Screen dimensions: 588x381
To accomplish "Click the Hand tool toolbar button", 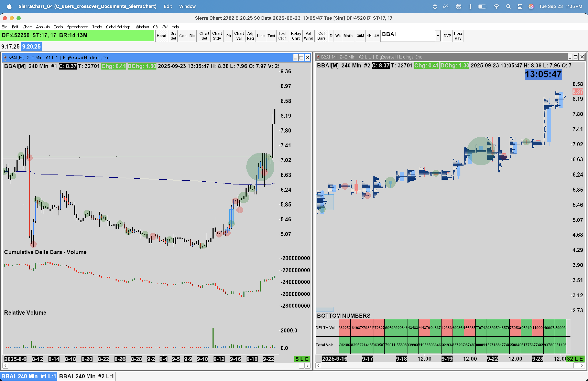I will click(161, 36).
